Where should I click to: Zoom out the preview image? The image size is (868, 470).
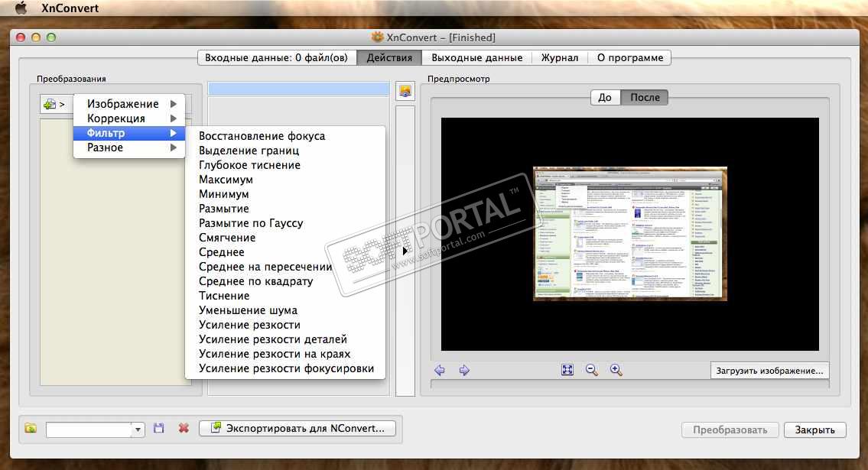pos(592,370)
